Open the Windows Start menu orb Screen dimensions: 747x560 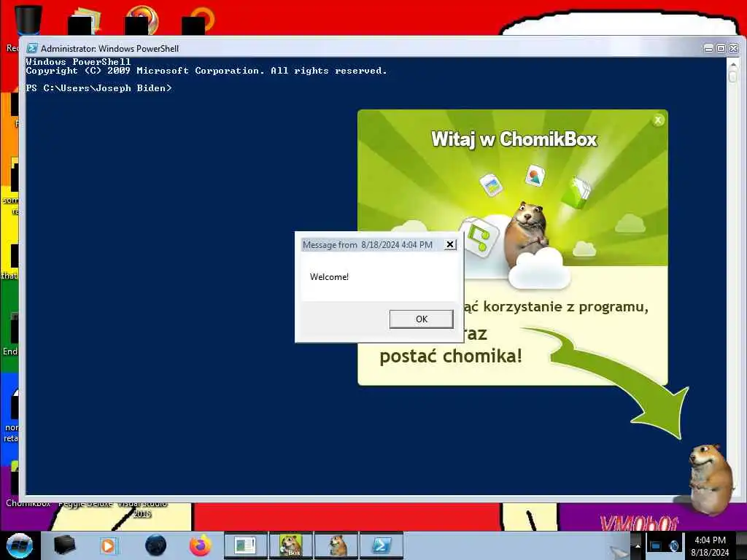point(20,545)
